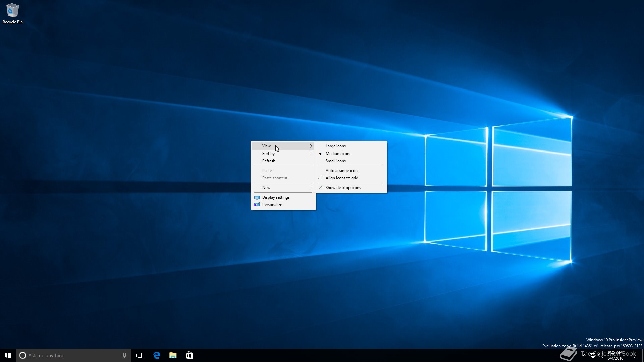Toggle Align icons to grid
The height and width of the screenshot is (362, 644).
tap(342, 178)
